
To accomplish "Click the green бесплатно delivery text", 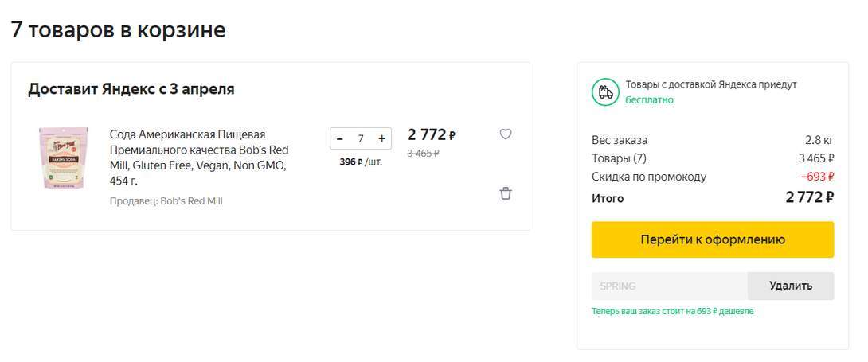I will coord(649,100).
